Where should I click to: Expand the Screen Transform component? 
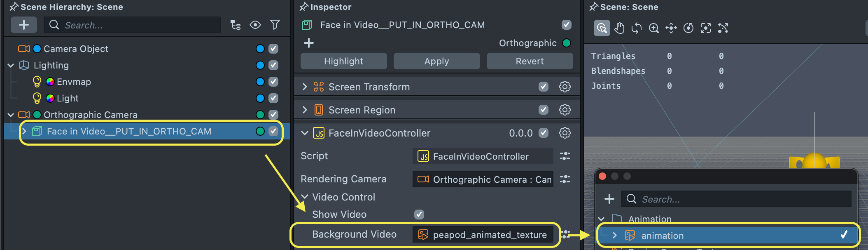tap(305, 87)
